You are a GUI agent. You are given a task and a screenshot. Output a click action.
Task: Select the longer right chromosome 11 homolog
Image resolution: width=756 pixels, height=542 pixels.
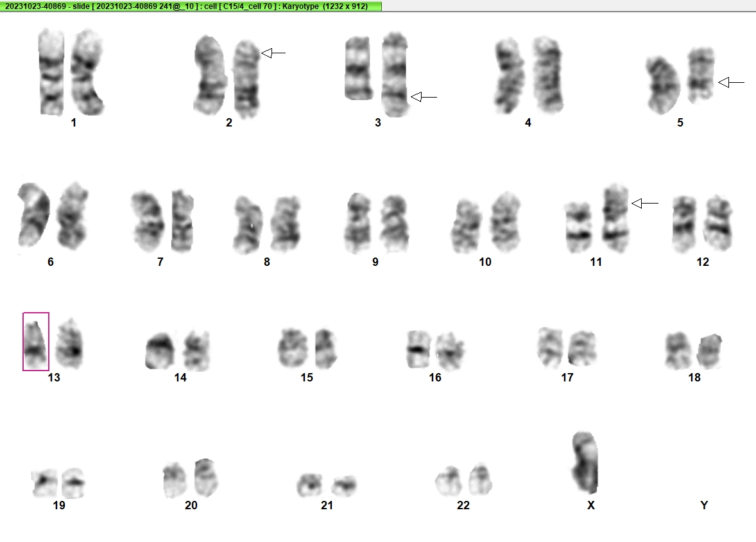point(615,218)
